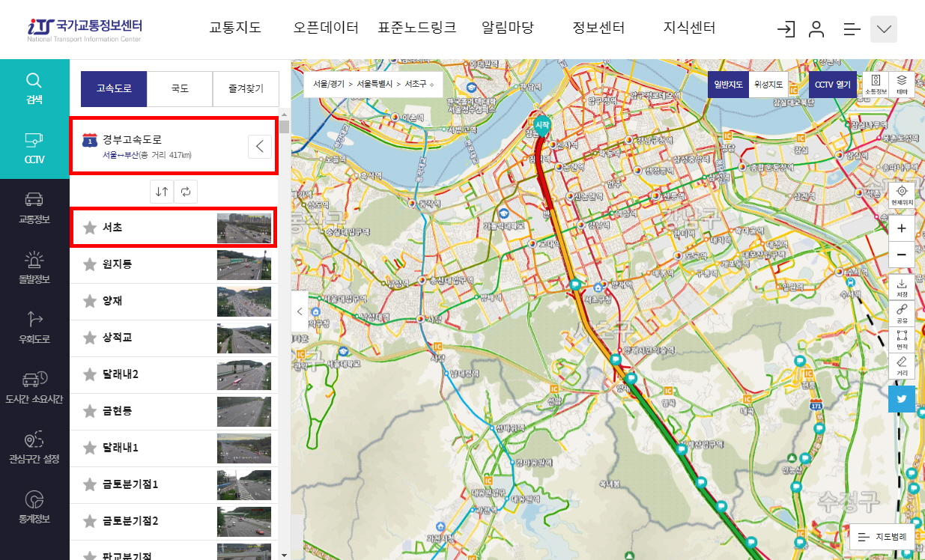Image resolution: width=925 pixels, height=560 pixels.
Task: Click the CCTV 열기 button
Action: pyautogui.click(x=833, y=85)
